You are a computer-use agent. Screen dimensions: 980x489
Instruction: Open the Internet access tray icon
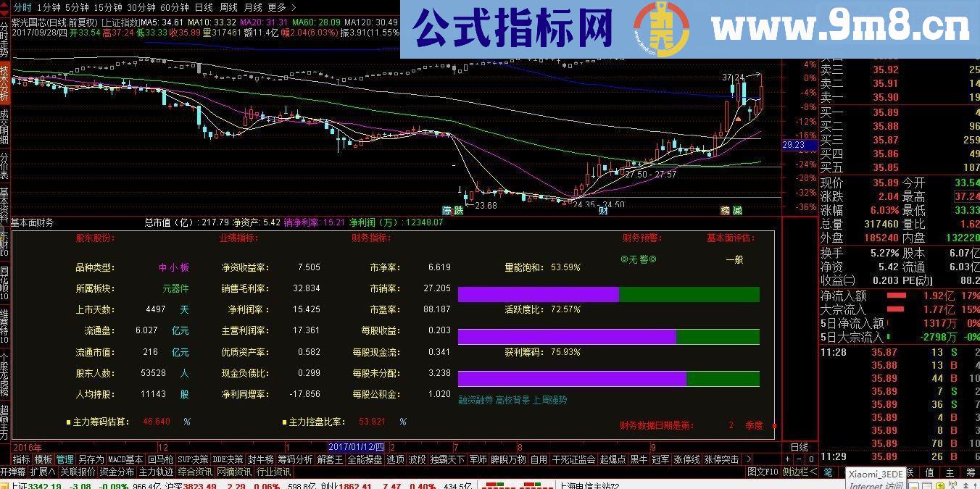(875, 484)
